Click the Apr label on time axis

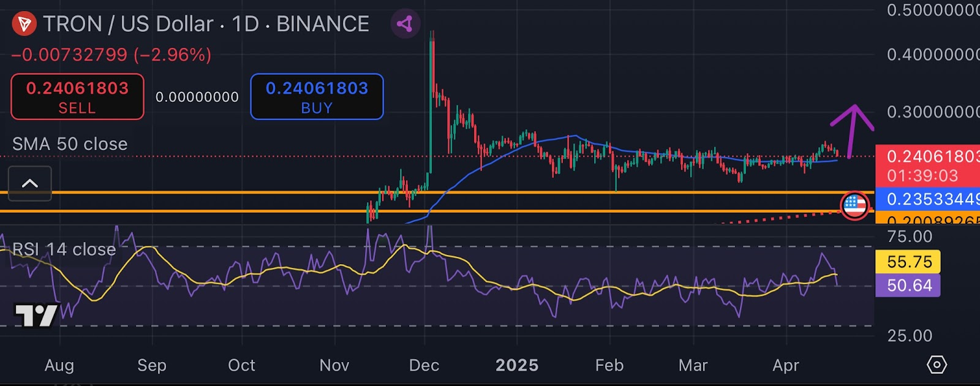coord(786,365)
